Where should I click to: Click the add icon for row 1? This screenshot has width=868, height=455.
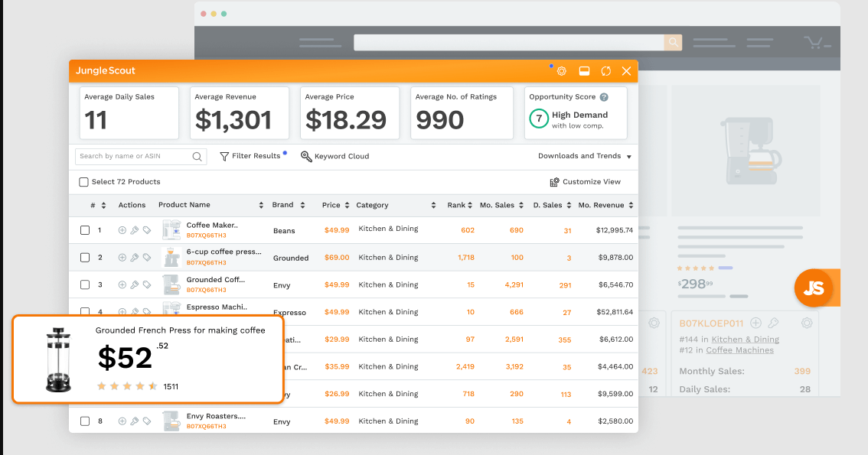(x=122, y=230)
